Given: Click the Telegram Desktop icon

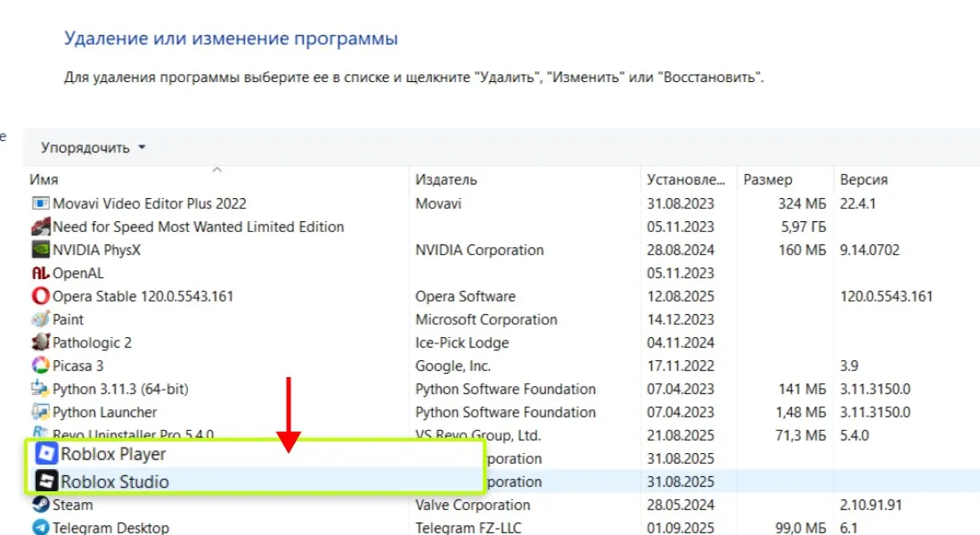Looking at the screenshot, I should (x=41, y=528).
